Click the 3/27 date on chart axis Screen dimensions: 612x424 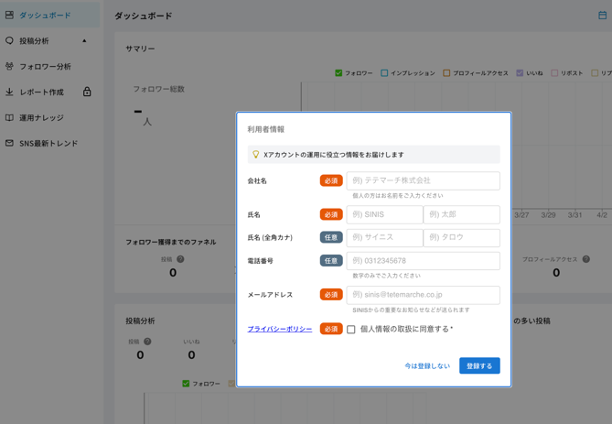pos(521,215)
